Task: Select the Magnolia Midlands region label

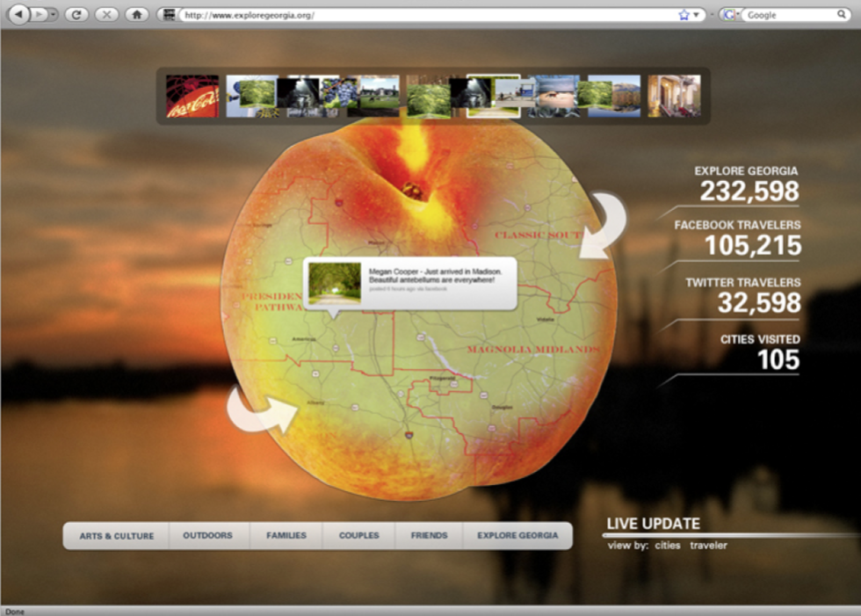Action: (x=533, y=349)
